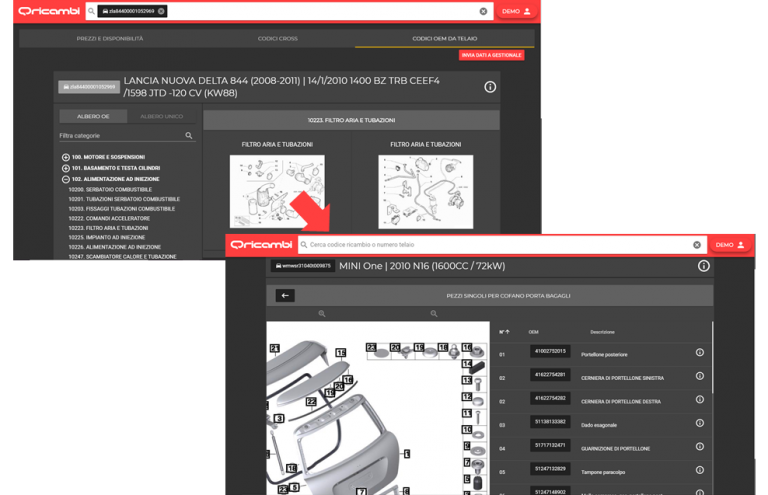Show vehicle info for MINI One
This screenshot has height=495, width=768.
[703, 267]
